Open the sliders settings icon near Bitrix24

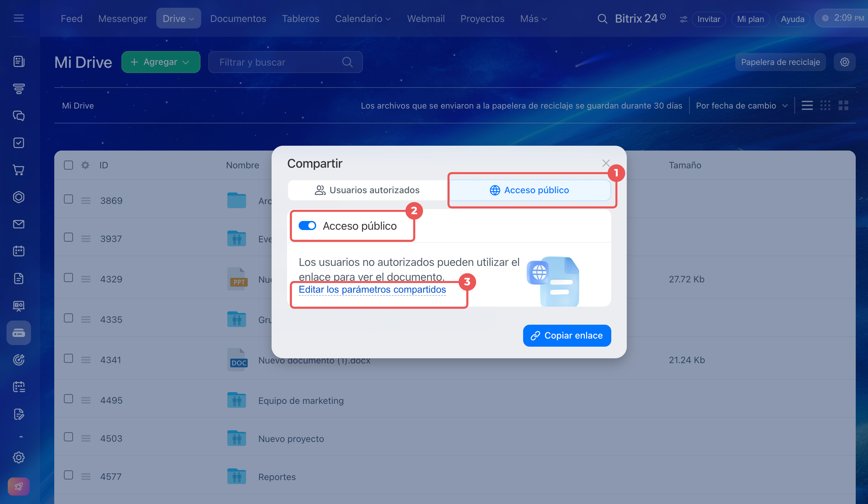pyautogui.click(x=683, y=19)
